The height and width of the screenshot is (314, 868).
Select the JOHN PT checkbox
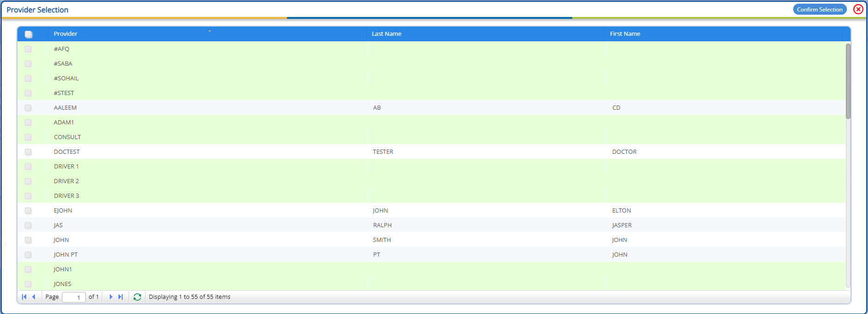coord(28,255)
